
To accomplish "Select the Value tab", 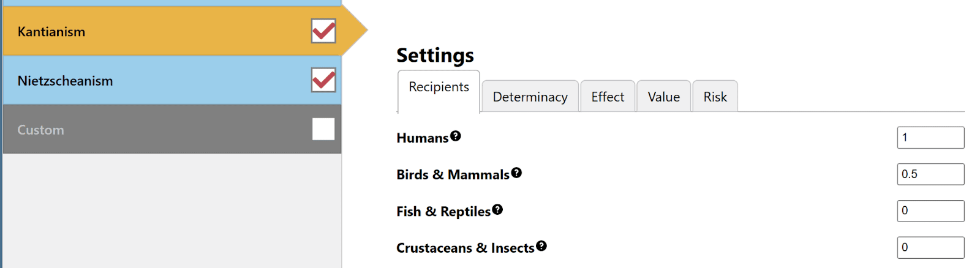I will (x=663, y=97).
